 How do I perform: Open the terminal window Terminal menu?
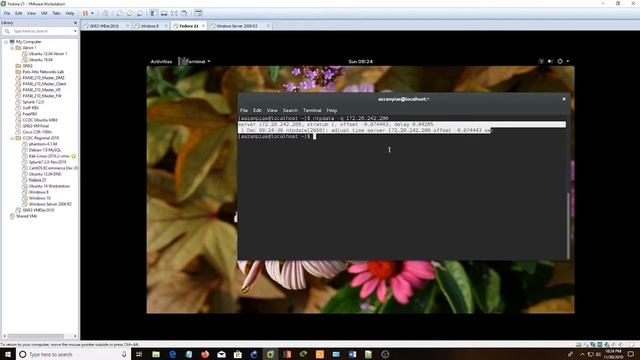tap(312, 110)
